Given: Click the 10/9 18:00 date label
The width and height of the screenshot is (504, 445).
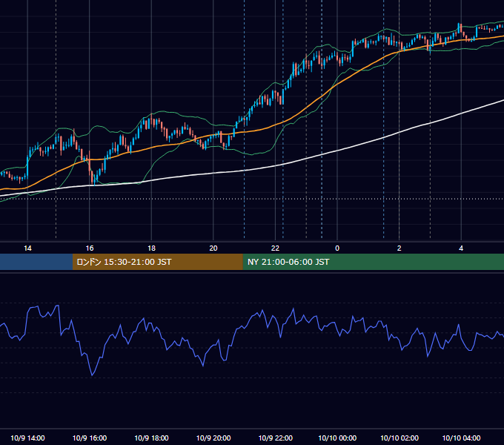Looking at the screenshot, I should 151,438.
